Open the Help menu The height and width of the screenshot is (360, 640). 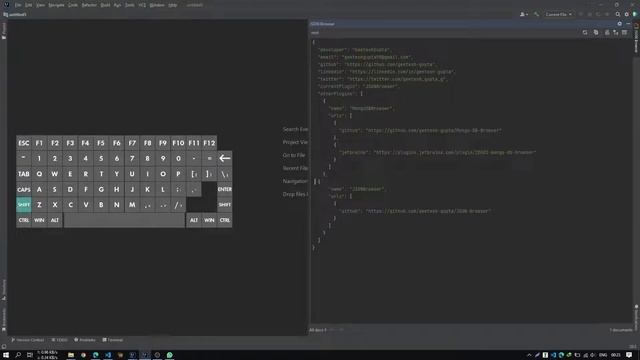pyautogui.click(x=173, y=5)
